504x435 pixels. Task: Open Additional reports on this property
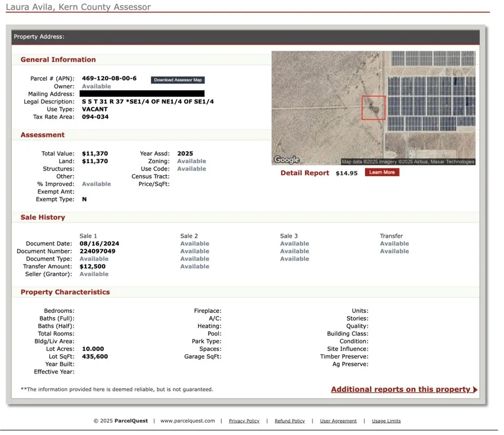[x=400, y=390]
